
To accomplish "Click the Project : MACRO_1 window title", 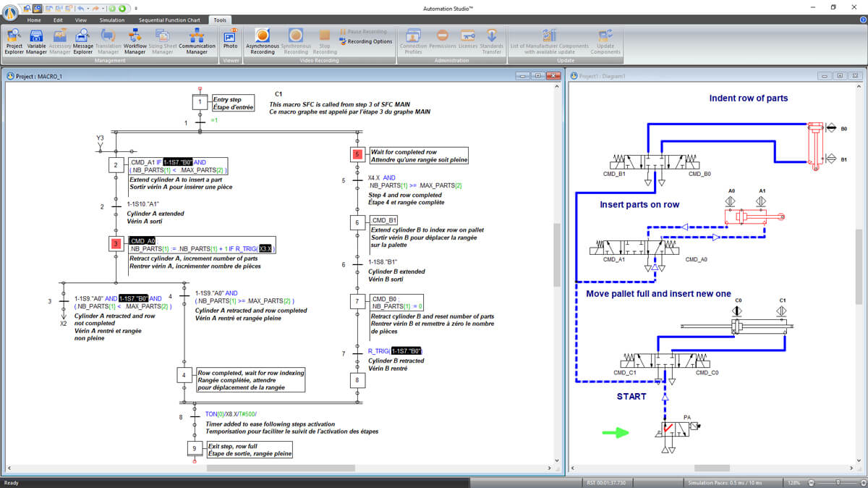I will [x=39, y=75].
